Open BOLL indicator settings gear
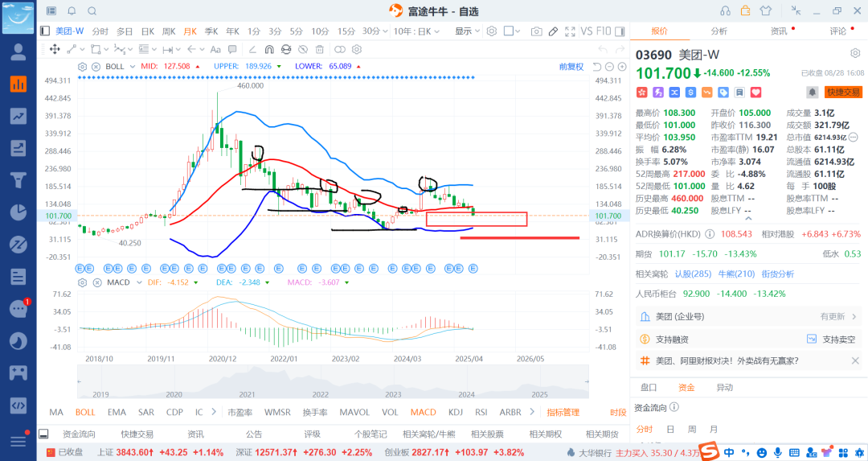The image size is (868, 461). tap(83, 67)
